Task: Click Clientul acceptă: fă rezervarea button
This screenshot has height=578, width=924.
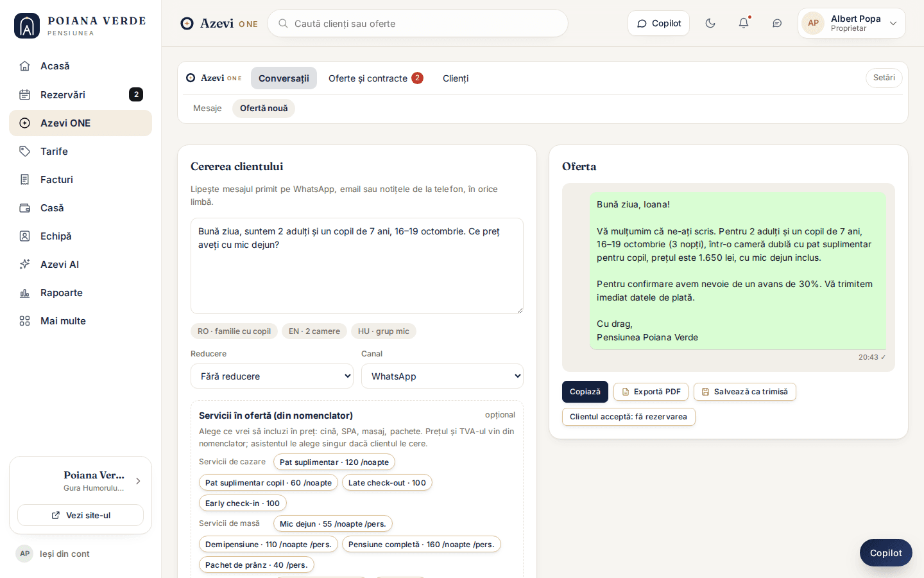Action: pyautogui.click(x=629, y=417)
